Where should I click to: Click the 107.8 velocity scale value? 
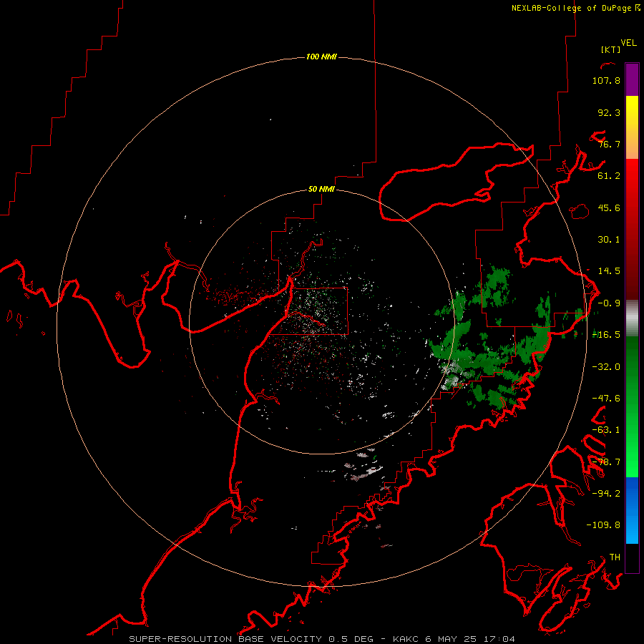pyautogui.click(x=606, y=80)
